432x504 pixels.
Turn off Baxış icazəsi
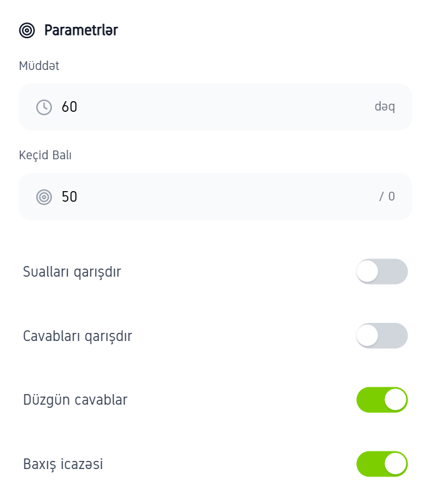pos(381,464)
